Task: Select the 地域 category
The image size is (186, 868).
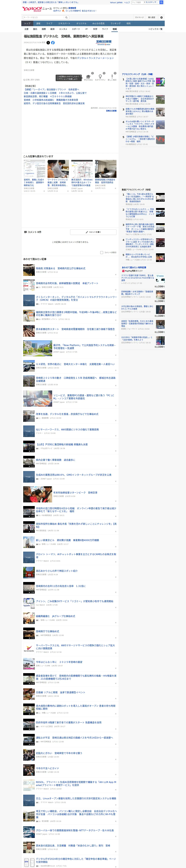Action: pyautogui.click(x=114, y=29)
